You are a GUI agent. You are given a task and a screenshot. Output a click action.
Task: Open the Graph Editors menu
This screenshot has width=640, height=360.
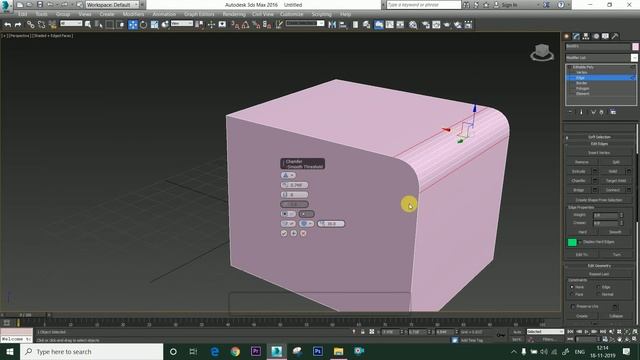(x=199, y=14)
